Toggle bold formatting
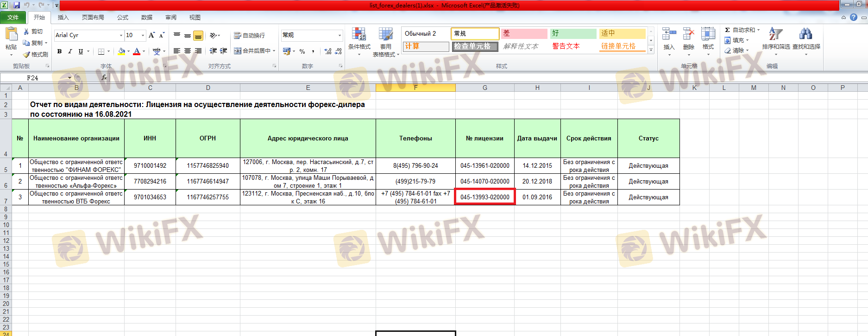The height and width of the screenshot is (336, 868). (x=59, y=51)
